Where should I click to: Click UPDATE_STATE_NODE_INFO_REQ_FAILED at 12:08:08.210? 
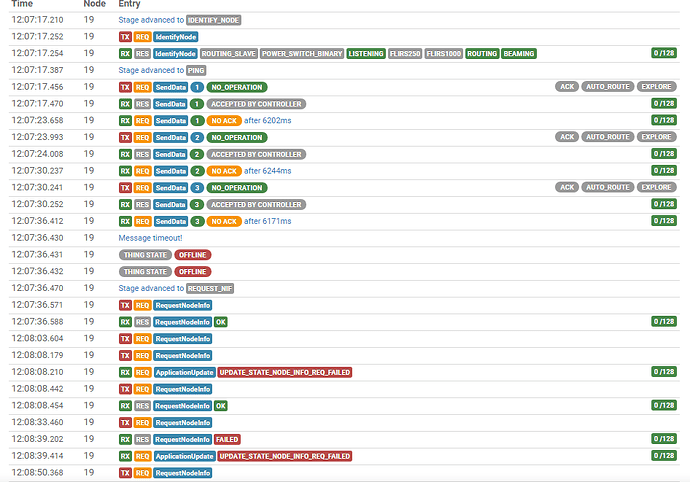[x=285, y=372]
